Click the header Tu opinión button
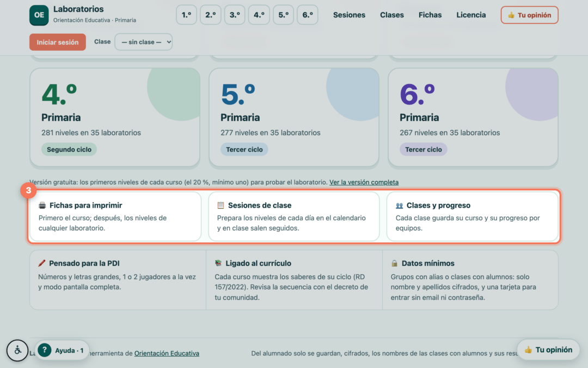This screenshot has height=368, width=588. pyautogui.click(x=530, y=15)
